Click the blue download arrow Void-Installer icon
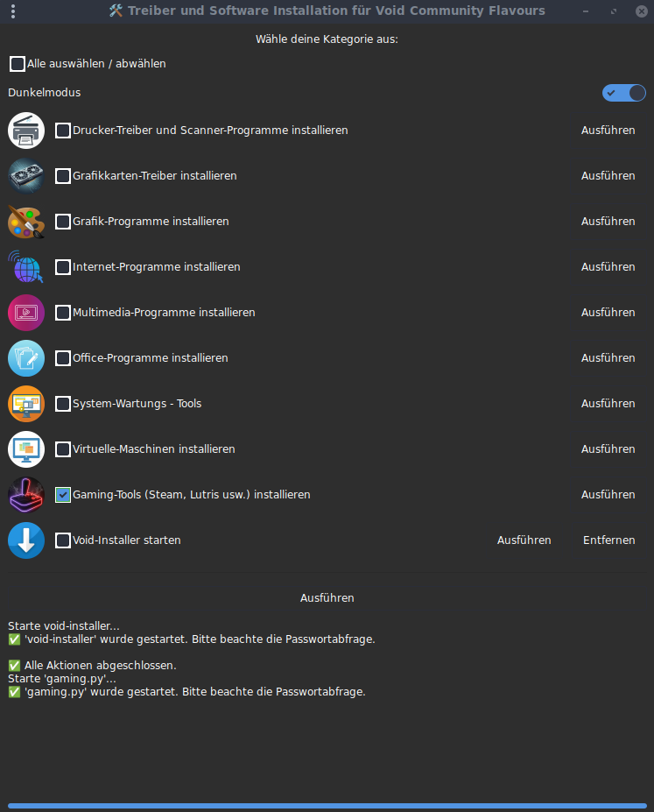The height and width of the screenshot is (812, 654). click(x=26, y=540)
